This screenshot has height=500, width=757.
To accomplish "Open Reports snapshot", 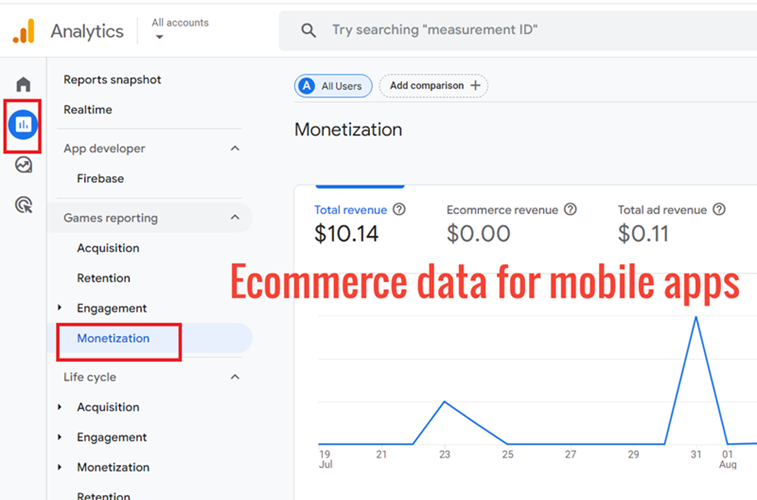I will coord(112,80).
